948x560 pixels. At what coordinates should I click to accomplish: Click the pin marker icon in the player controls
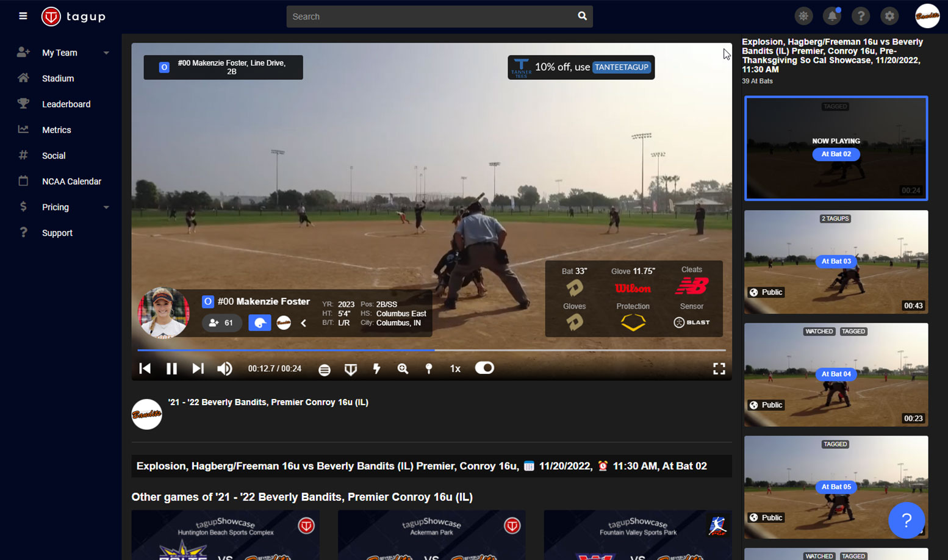point(428,368)
